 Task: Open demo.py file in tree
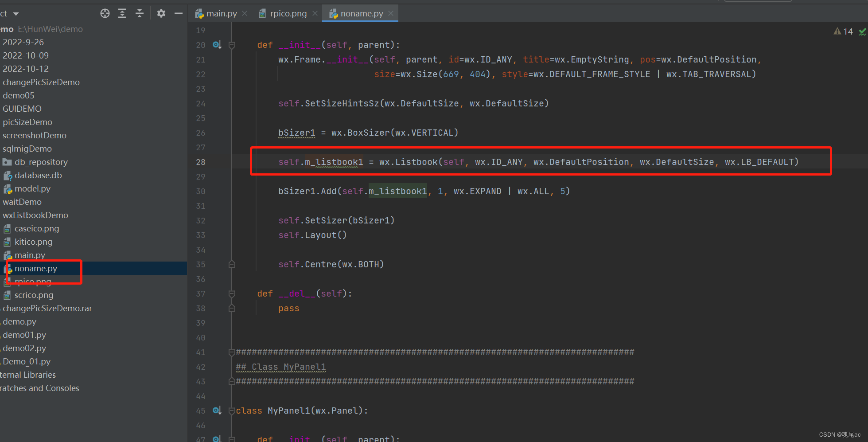[19, 321]
